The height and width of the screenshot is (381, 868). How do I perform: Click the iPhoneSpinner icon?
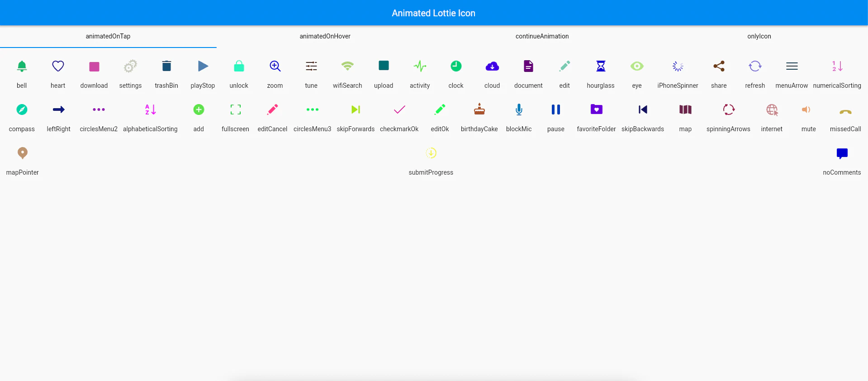(678, 66)
